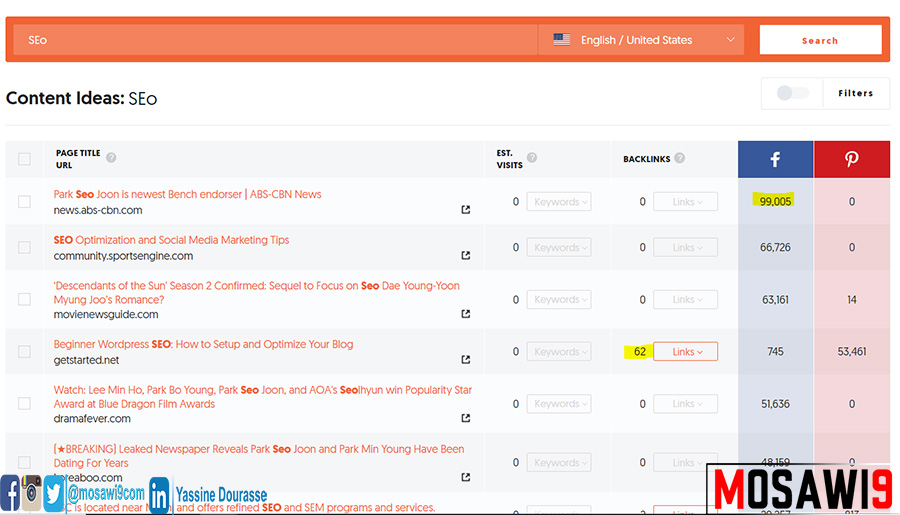Open external link for getstarted.net result
Viewport: 900px width, 515px height.
click(x=465, y=359)
